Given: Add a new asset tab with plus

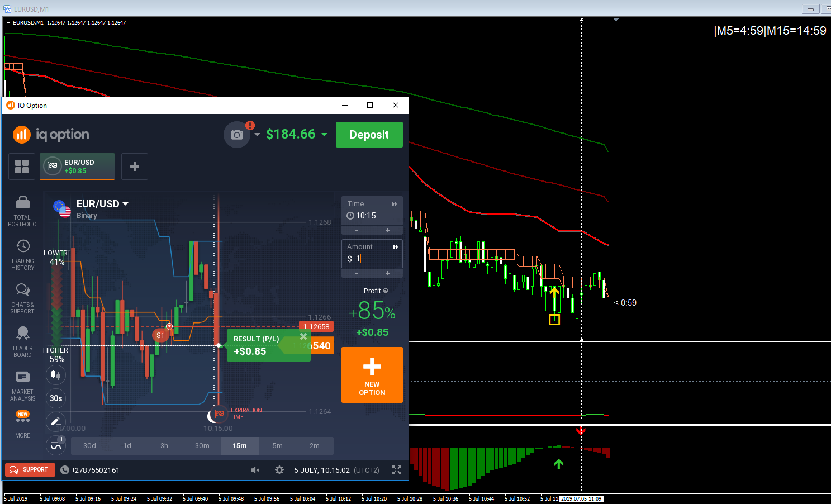Looking at the screenshot, I should coord(135,167).
